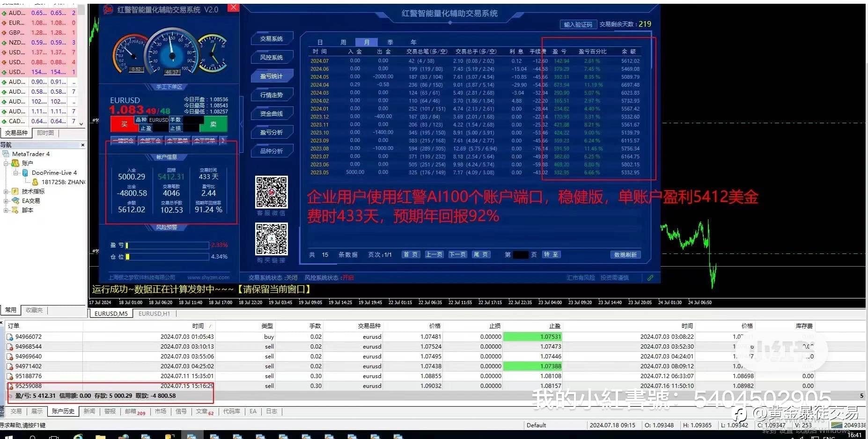The width and height of the screenshot is (868, 439).
Task: Click the order 95188776 document icon
Action: pyautogui.click(x=10, y=376)
